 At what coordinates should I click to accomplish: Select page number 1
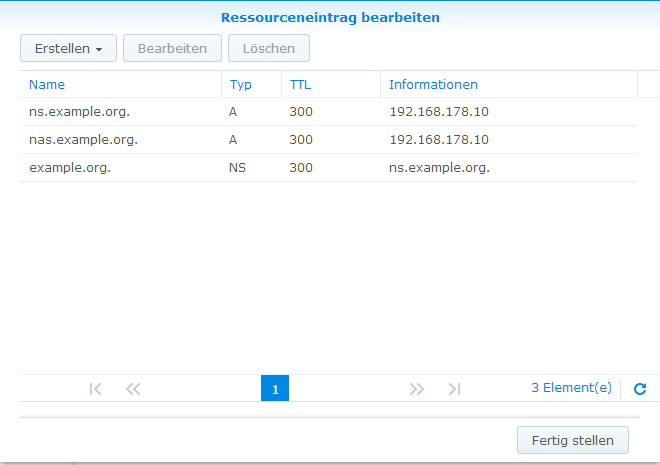click(x=275, y=388)
